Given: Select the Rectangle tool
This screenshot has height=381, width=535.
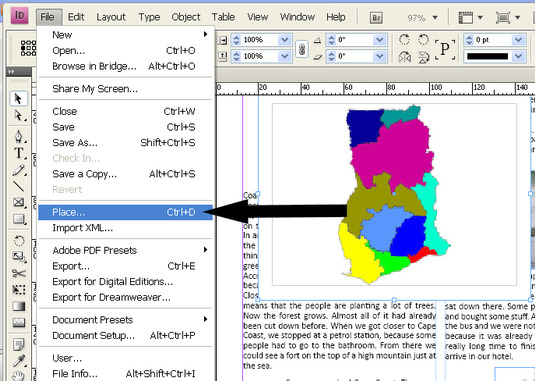Looking at the screenshot, I should click(18, 219).
